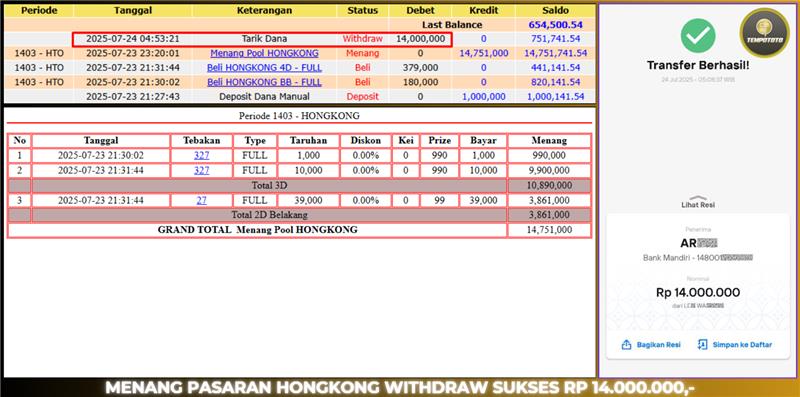The width and height of the screenshot is (800, 397).
Task: Click the taruhan value 39,000
Action: tap(308, 201)
